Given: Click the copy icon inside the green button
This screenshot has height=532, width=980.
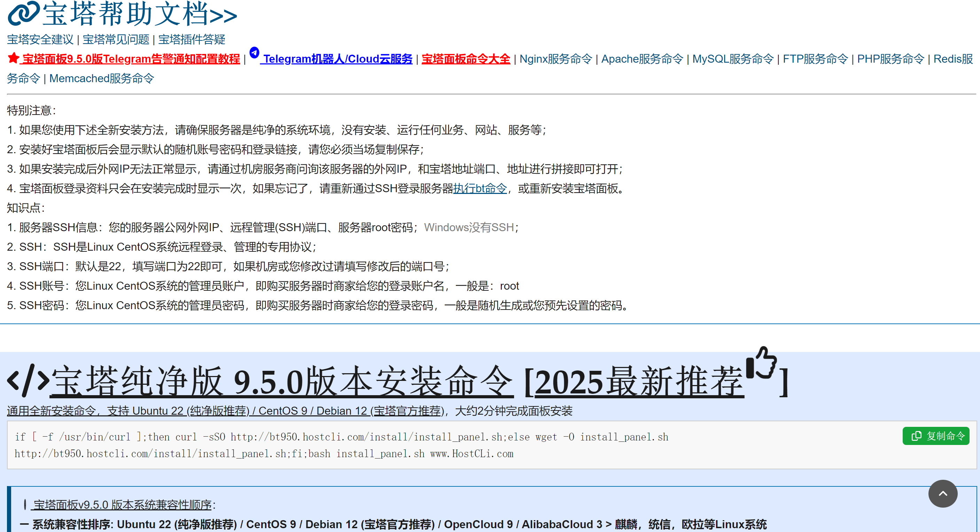Looking at the screenshot, I should [917, 436].
